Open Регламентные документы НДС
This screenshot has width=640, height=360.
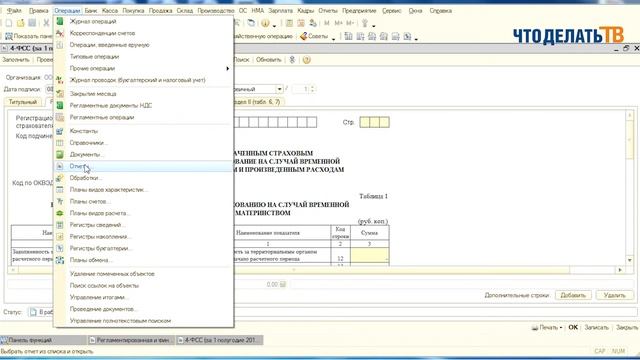pos(111,106)
